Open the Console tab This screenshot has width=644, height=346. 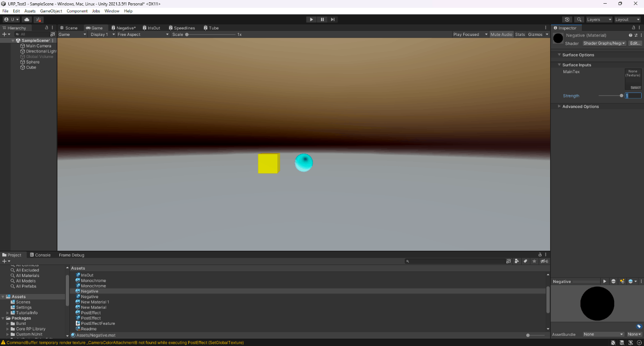click(40, 255)
